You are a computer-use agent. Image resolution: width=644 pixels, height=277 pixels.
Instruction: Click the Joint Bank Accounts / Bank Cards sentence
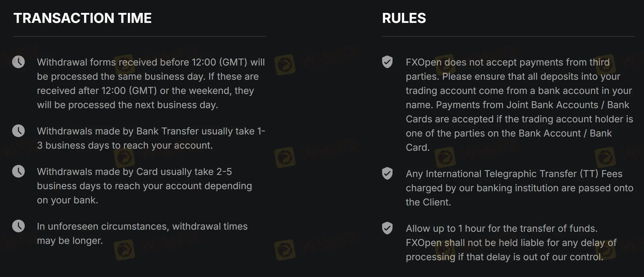519,126
